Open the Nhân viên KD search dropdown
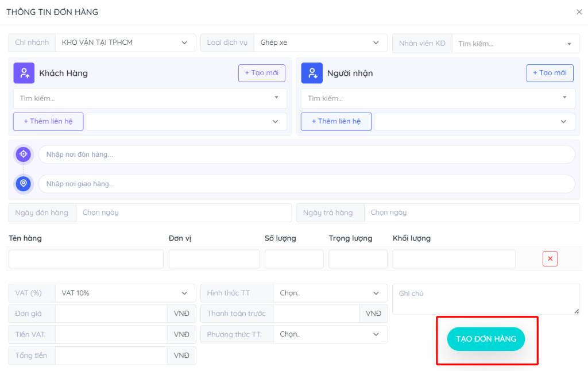Screen dimensions: 588x371 515,44
